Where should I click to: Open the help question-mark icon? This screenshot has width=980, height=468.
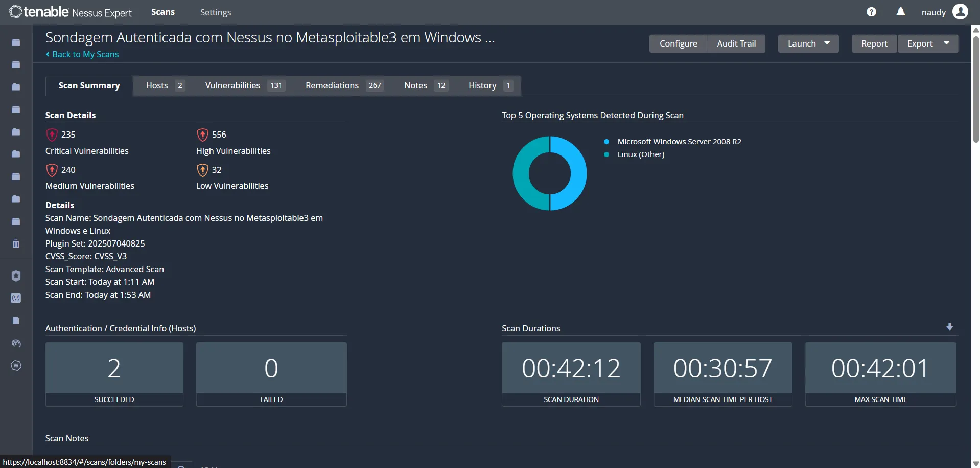pyautogui.click(x=871, y=11)
